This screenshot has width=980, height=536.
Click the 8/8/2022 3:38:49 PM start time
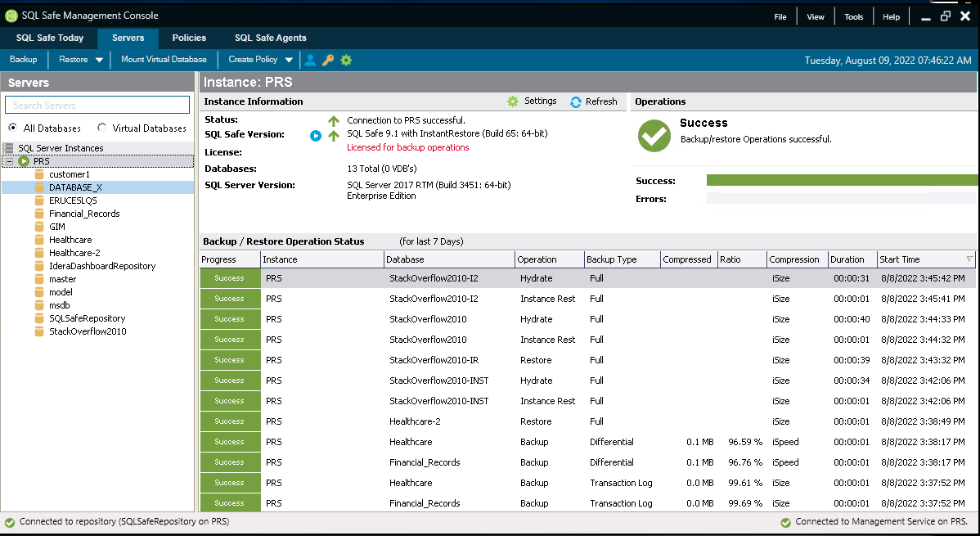923,421
